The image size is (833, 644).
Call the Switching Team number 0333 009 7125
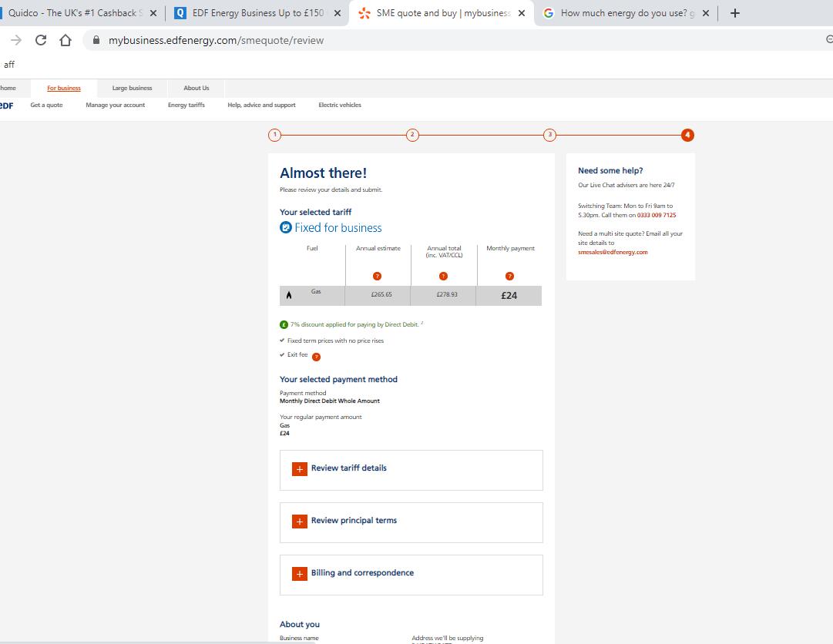click(657, 215)
